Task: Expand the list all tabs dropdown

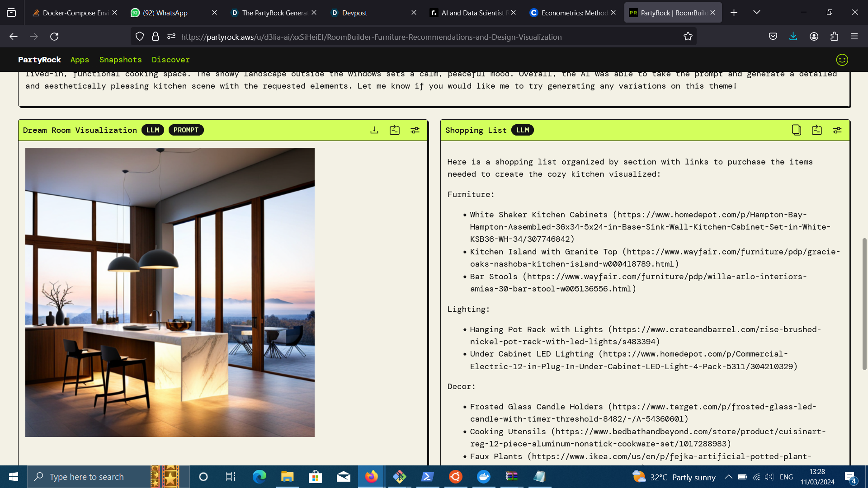Action: pos(757,12)
